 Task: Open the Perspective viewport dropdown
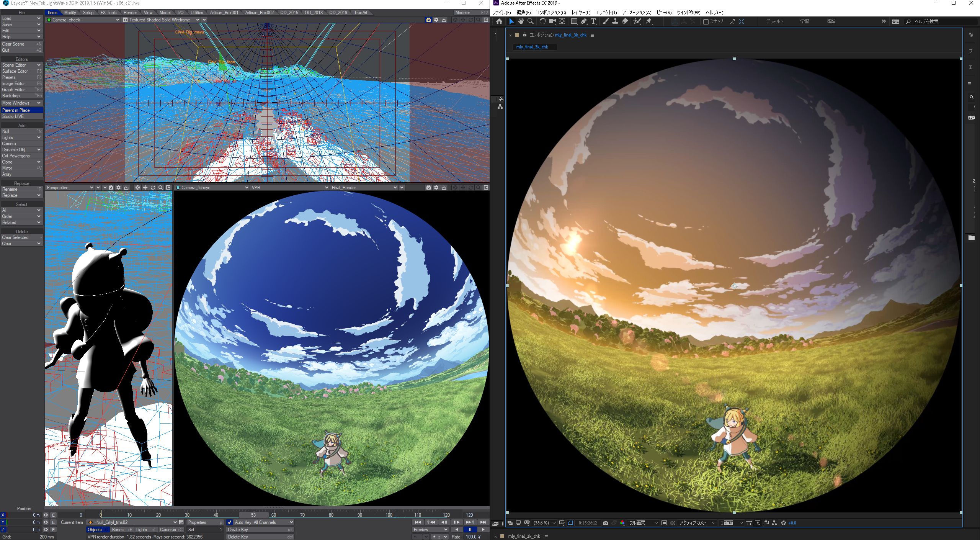click(x=70, y=188)
